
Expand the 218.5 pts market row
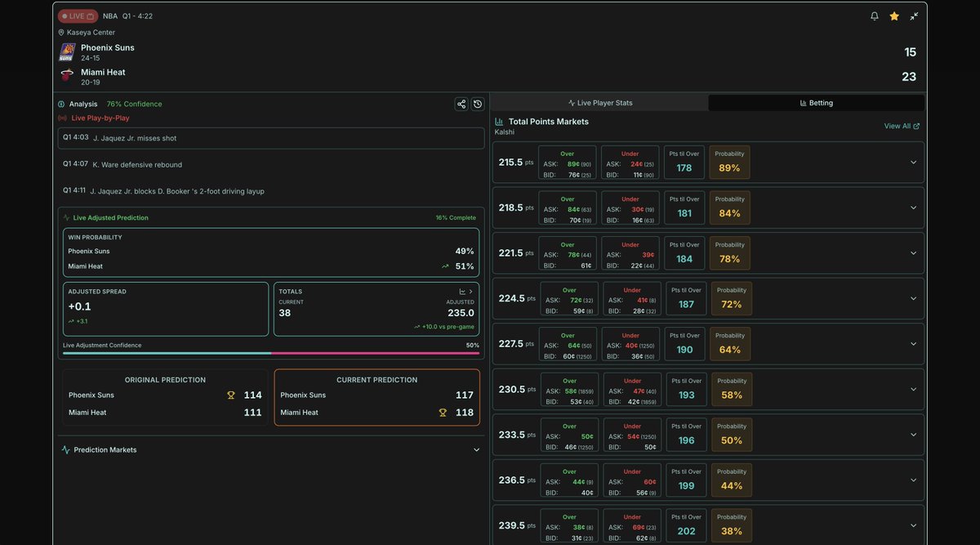click(914, 208)
